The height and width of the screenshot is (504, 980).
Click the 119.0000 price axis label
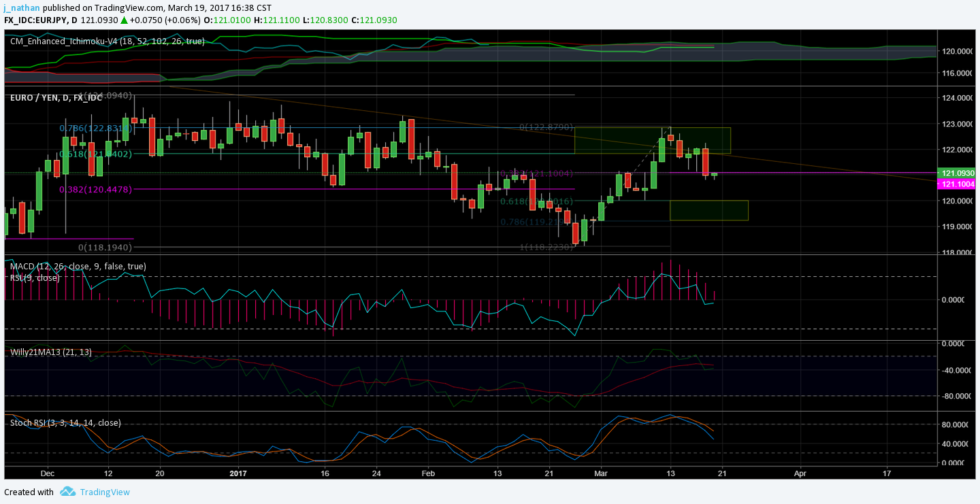(x=958, y=226)
